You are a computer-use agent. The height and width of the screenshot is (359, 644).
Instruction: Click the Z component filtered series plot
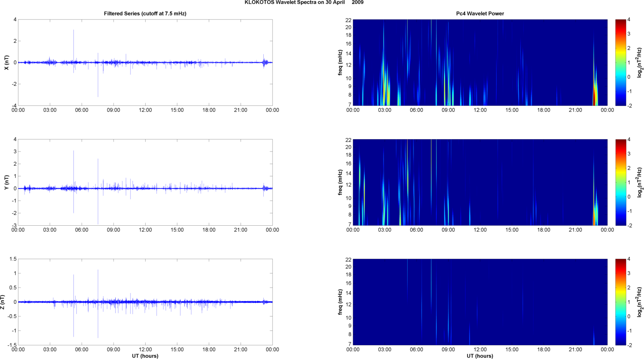(x=145, y=302)
